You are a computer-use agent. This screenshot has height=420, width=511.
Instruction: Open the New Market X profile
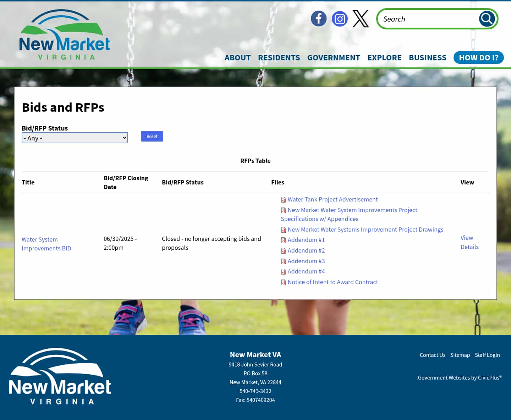[x=361, y=18]
